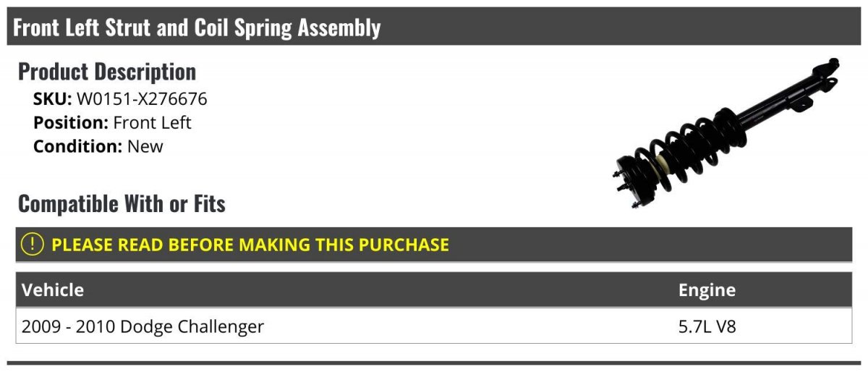
Task: Select the 2009 - 2010 Dodge Challenger row
Action: coord(434,326)
